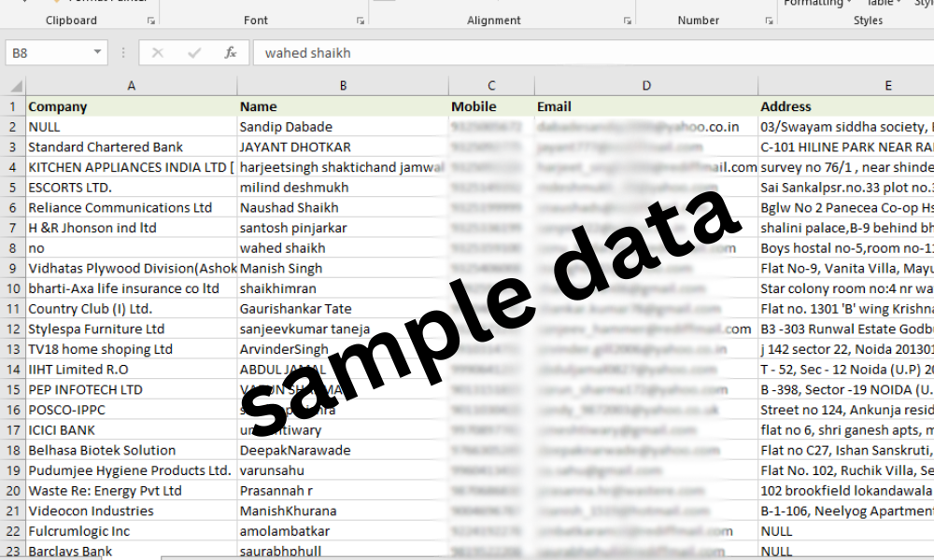
Task: Select the varunsahu cell
Action: click(343, 470)
